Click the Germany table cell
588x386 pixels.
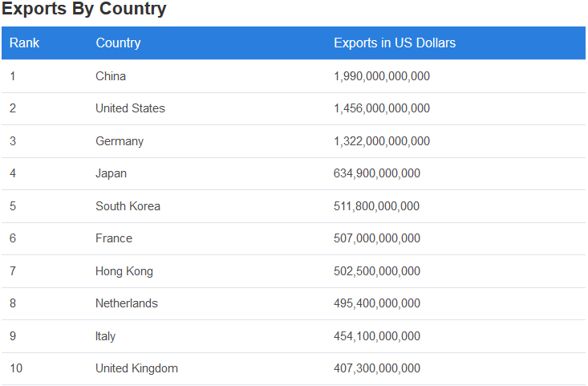120,141
